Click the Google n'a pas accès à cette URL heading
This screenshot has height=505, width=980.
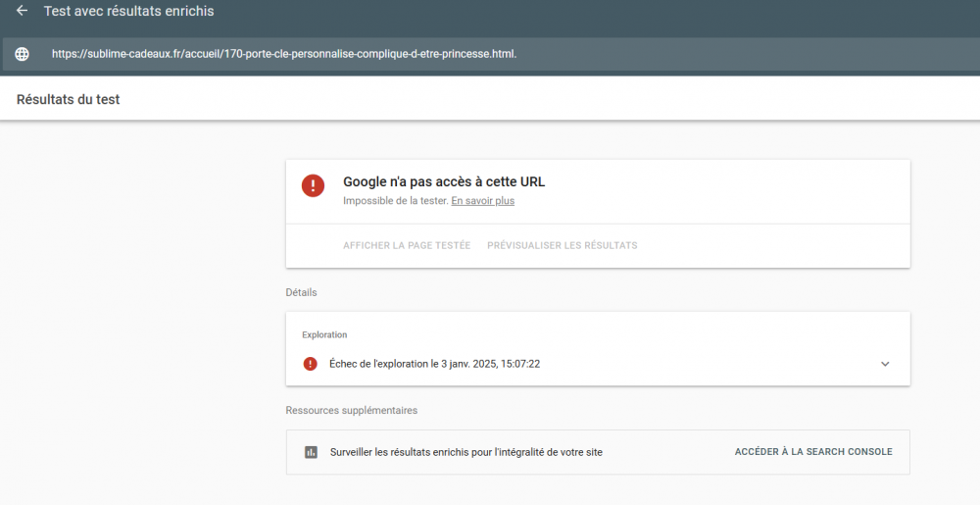(x=443, y=181)
